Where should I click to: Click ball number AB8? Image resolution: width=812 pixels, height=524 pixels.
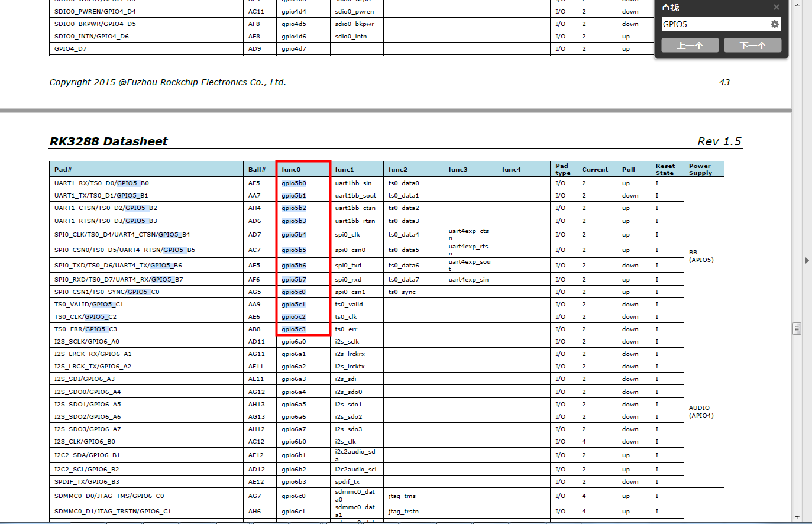click(254, 329)
